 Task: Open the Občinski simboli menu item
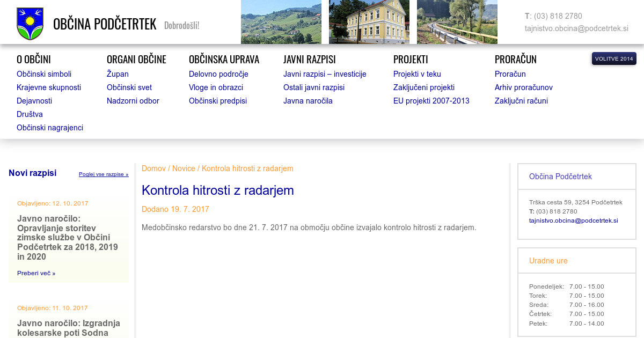(x=44, y=74)
